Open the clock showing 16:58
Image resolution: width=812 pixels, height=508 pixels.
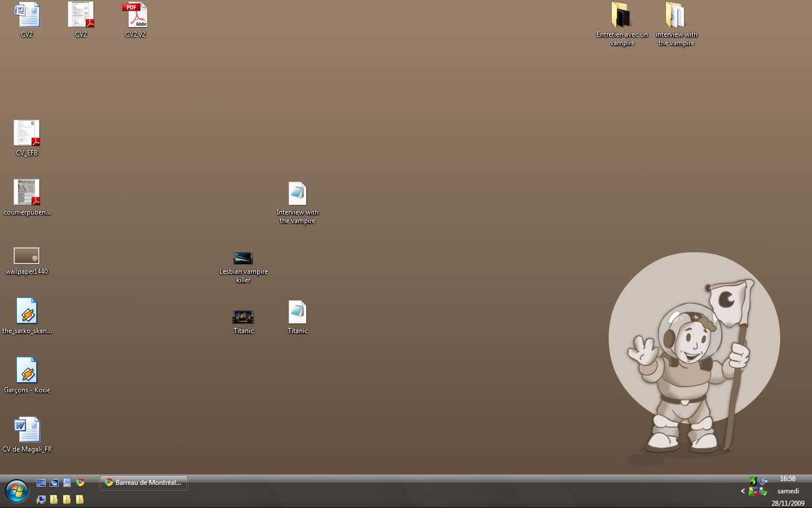click(788, 479)
